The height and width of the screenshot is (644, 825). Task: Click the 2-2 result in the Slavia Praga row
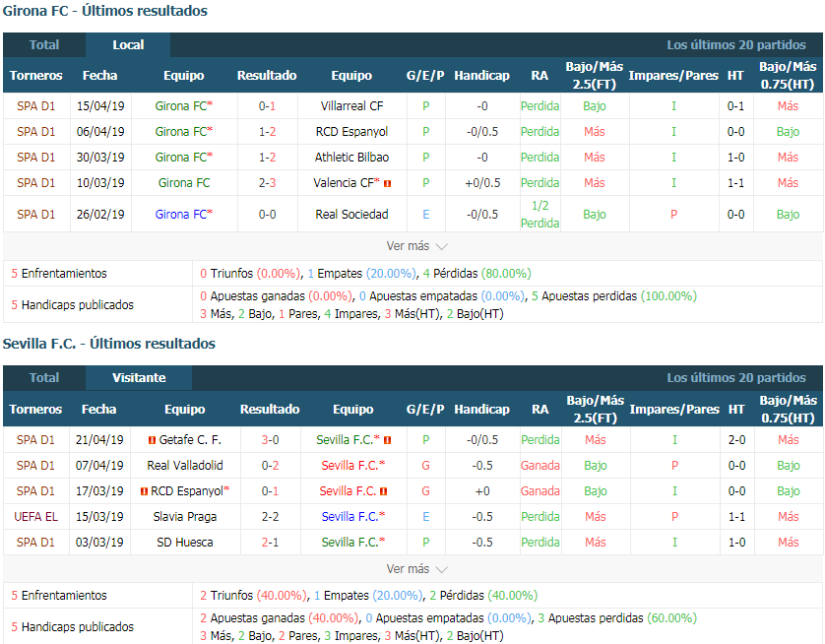click(x=271, y=517)
